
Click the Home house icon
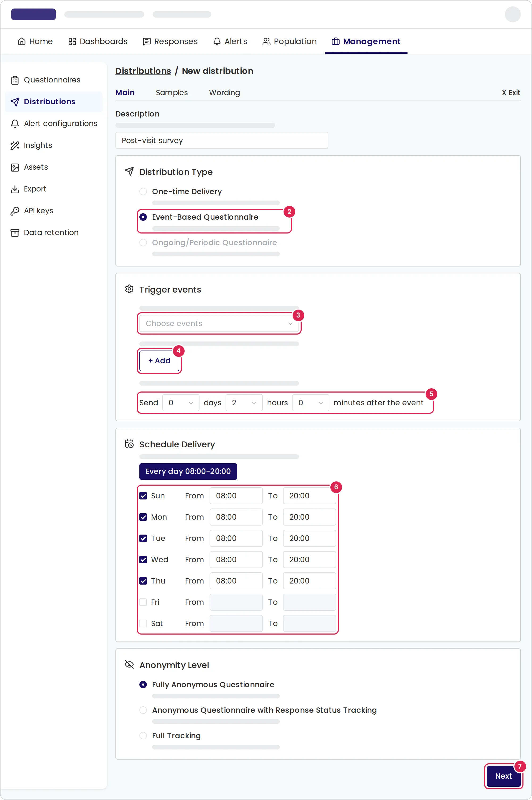click(22, 41)
